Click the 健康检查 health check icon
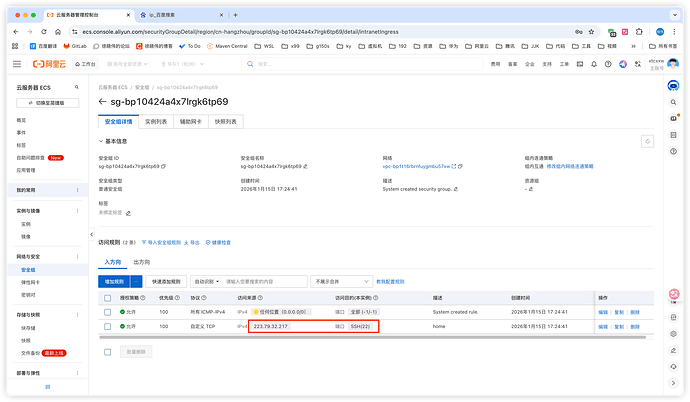Viewport: 690px width, 402px height. tap(207, 242)
